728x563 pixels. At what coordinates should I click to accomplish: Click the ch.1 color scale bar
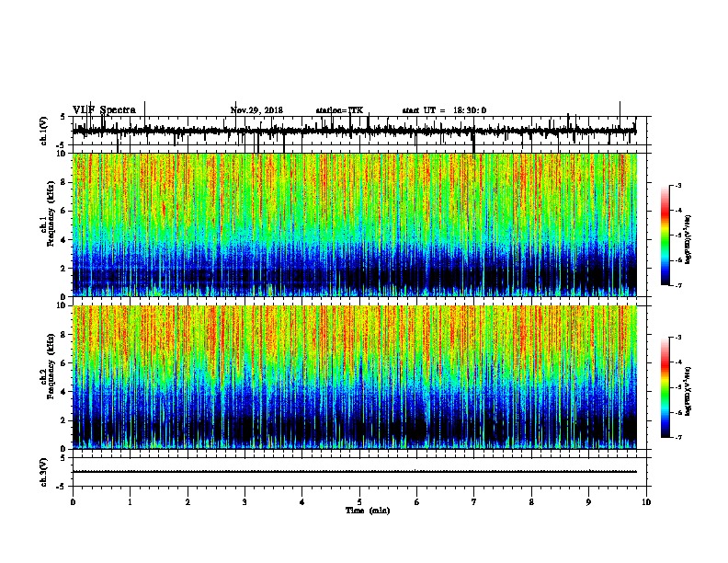[665, 236]
